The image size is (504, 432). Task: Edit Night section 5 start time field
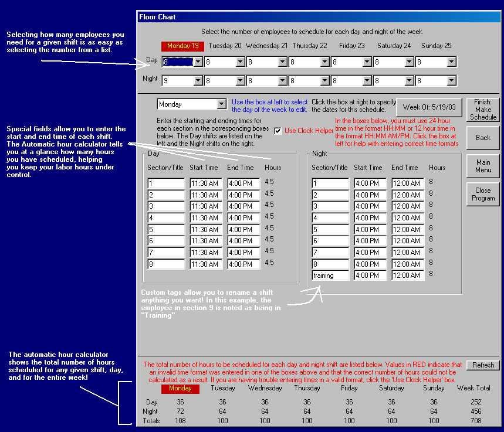[x=370, y=229]
